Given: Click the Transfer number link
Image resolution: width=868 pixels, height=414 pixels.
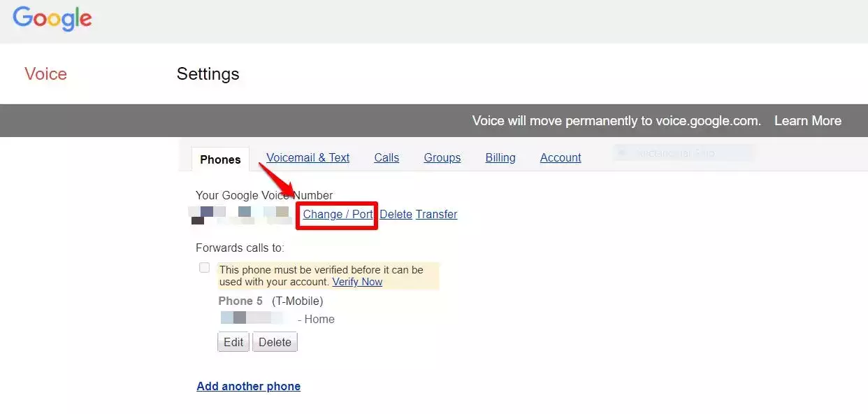Looking at the screenshot, I should pyautogui.click(x=437, y=214).
